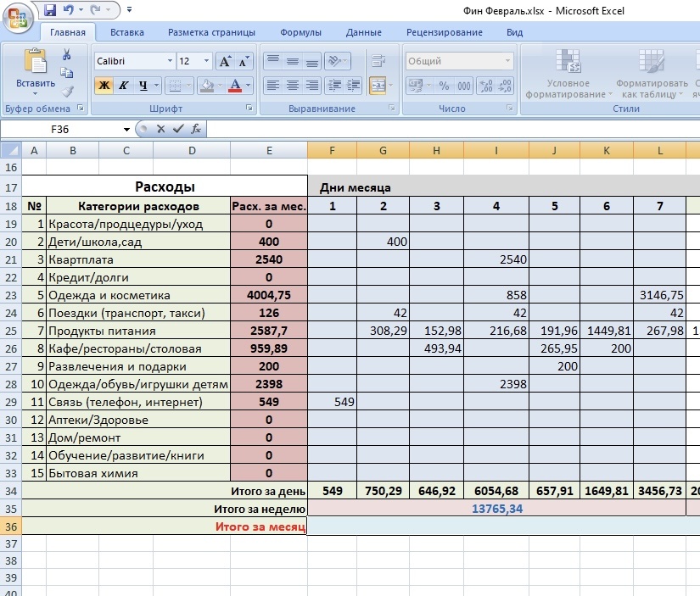
Task: Align text to bottom of cell
Action: click(x=312, y=61)
